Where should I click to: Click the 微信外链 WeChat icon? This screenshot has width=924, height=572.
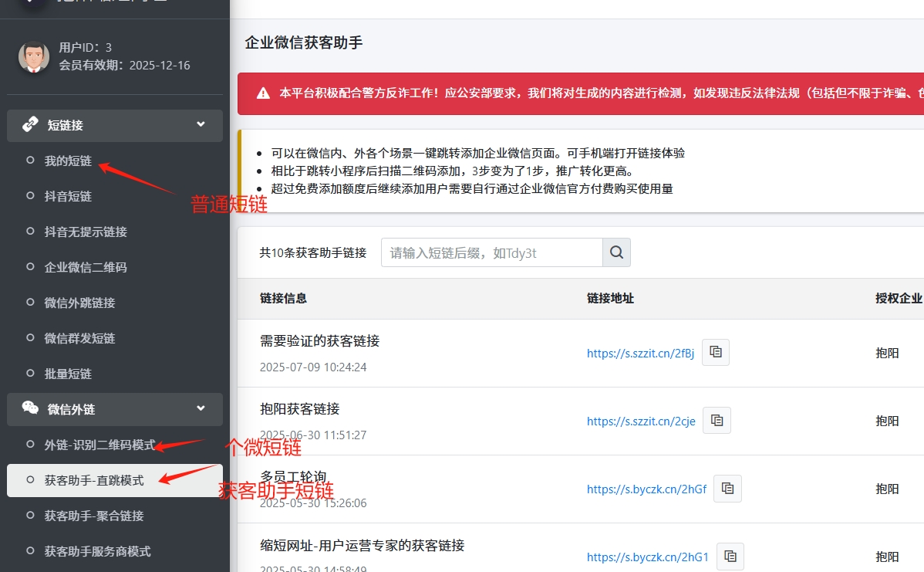pyautogui.click(x=31, y=409)
